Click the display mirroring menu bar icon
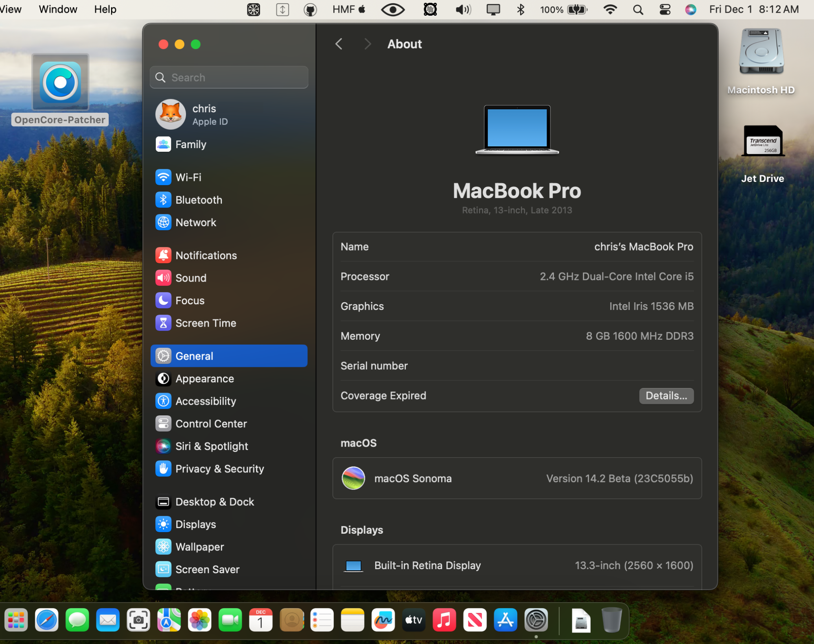Image resolution: width=814 pixels, height=644 pixels. click(x=493, y=9)
